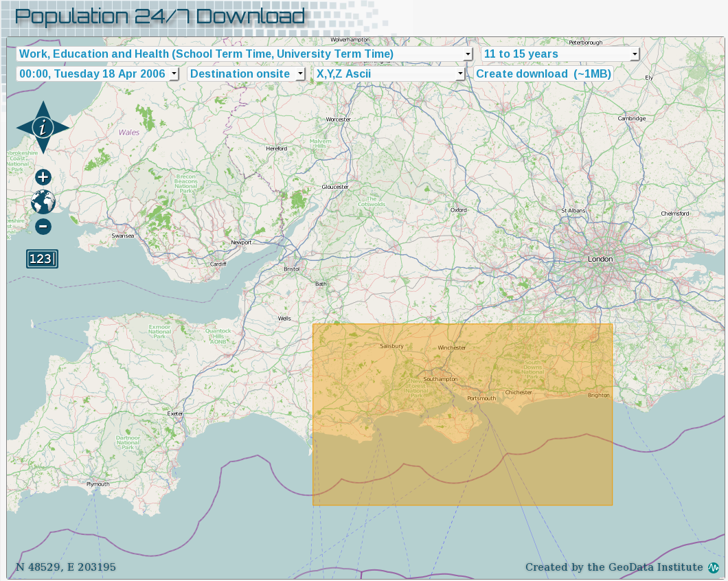
Task: Click the Malvern Hills label
Action: click(320, 144)
